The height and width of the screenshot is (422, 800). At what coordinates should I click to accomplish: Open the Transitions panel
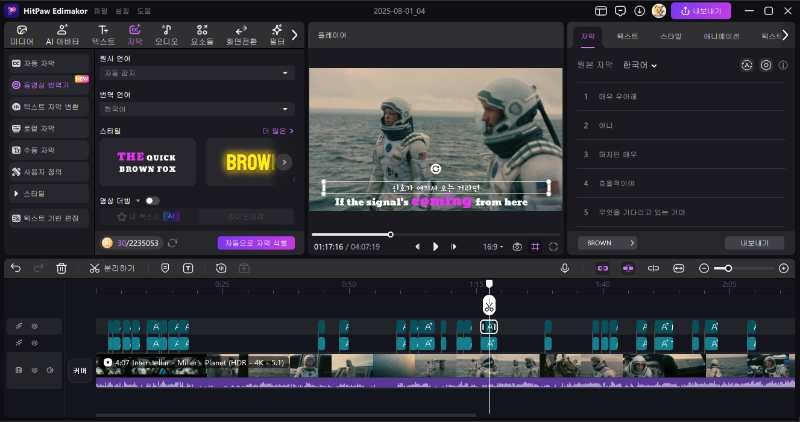(x=241, y=35)
